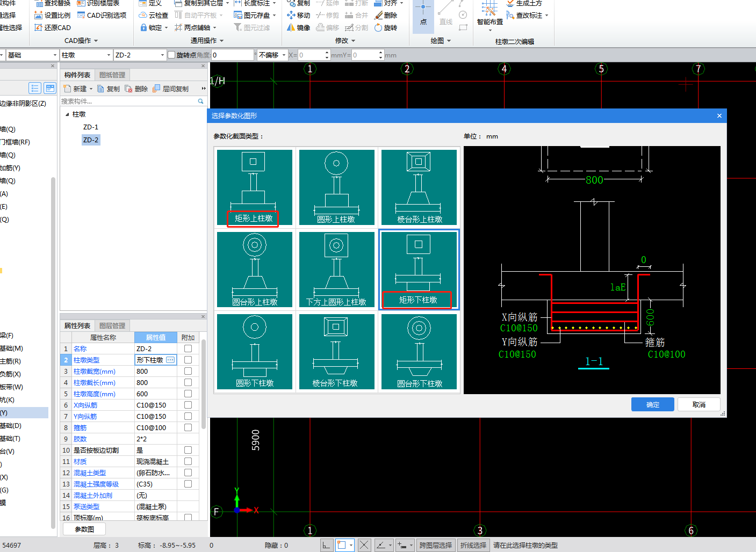
Task: Select 矩形上柱墩 section thumbnail
Action: [255, 187]
